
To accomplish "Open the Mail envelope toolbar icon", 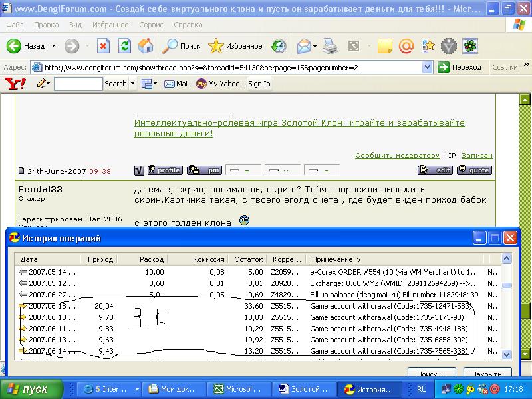I will pos(303,46).
